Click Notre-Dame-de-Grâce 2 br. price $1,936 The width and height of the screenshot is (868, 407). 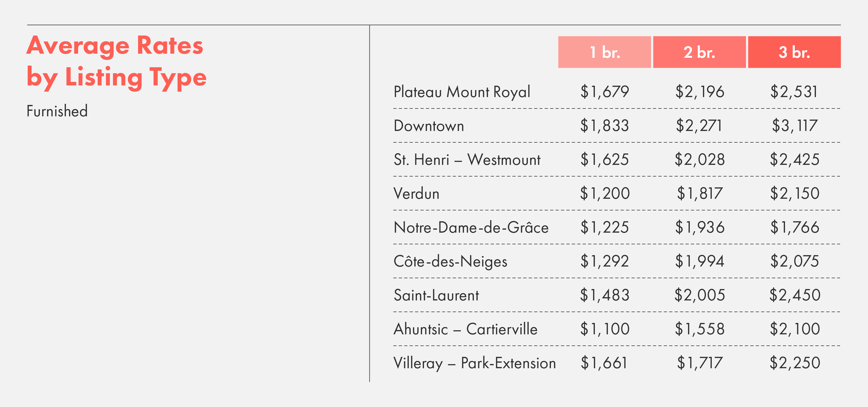pyautogui.click(x=700, y=227)
